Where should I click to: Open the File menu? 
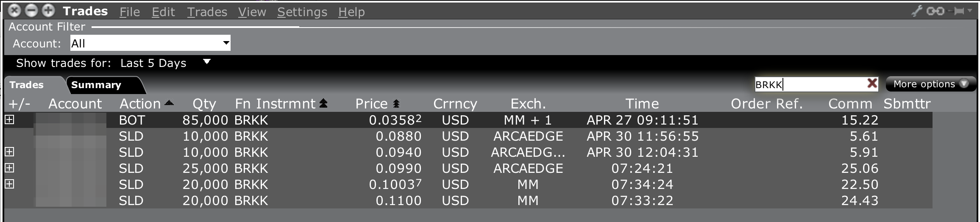[x=129, y=12]
